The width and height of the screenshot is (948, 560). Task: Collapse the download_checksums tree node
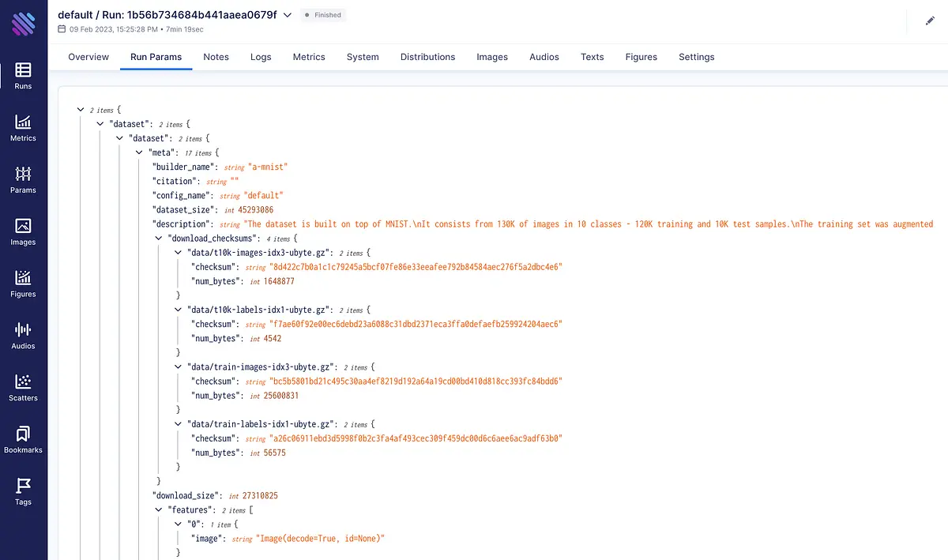pyautogui.click(x=158, y=238)
